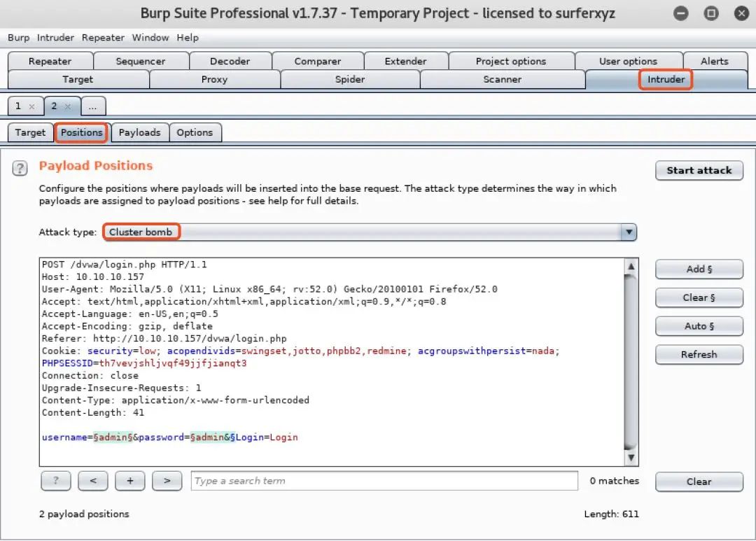The width and height of the screenshot is (756, 541).
Task: Open the Project options tab
Action: tap(511, 61)
